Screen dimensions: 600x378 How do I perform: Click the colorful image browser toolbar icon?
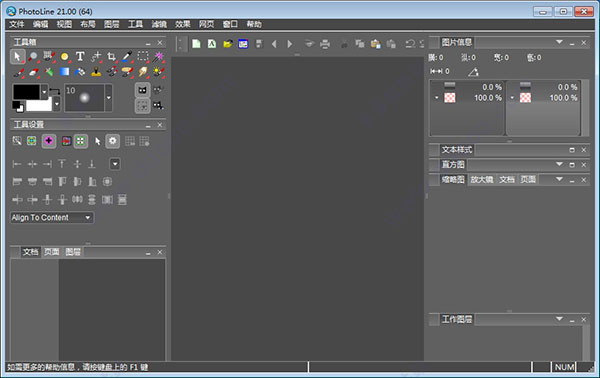click(x=243, y=44)
